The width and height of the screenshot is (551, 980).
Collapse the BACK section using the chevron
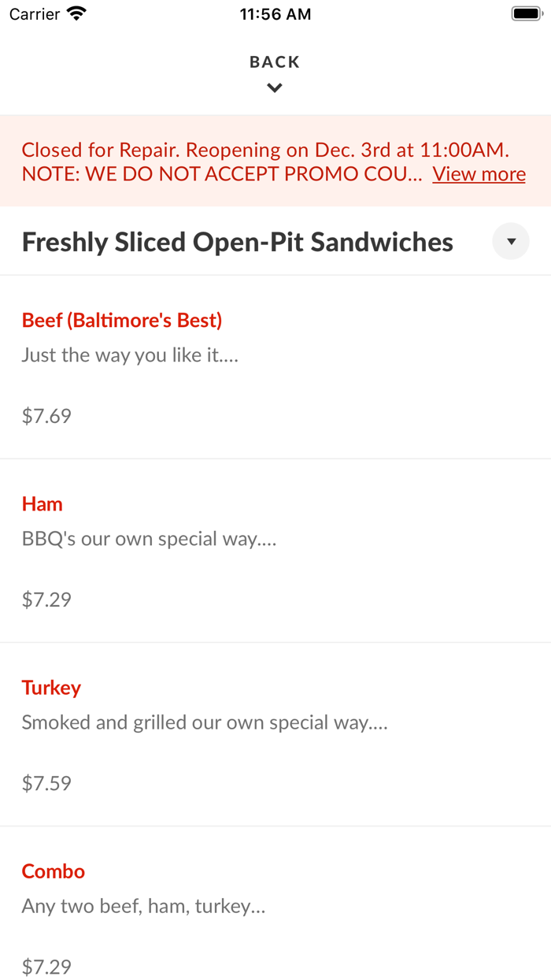tap(275, 87)
